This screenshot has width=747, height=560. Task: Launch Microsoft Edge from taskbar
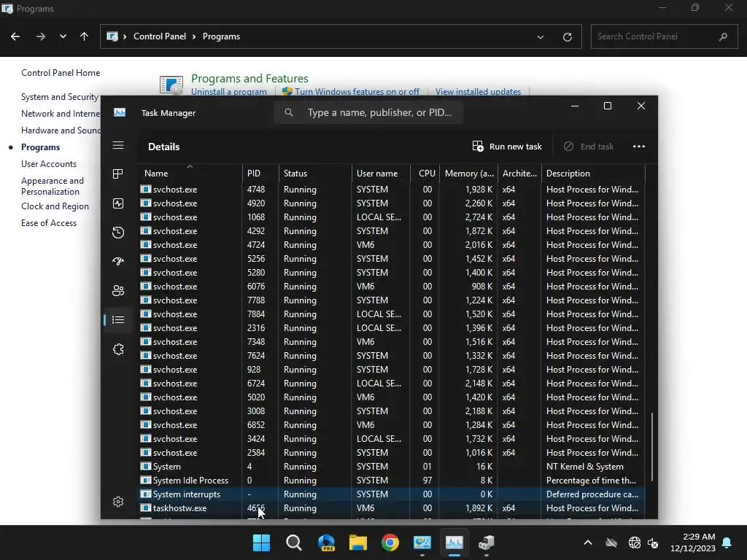click(326, 542)
